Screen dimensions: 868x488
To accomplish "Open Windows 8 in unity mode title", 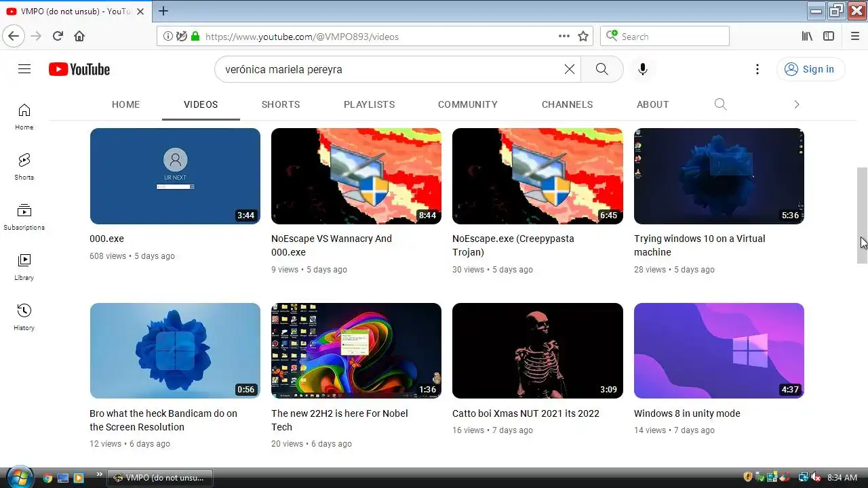I will pyautogui.click(x=687, y=413).
